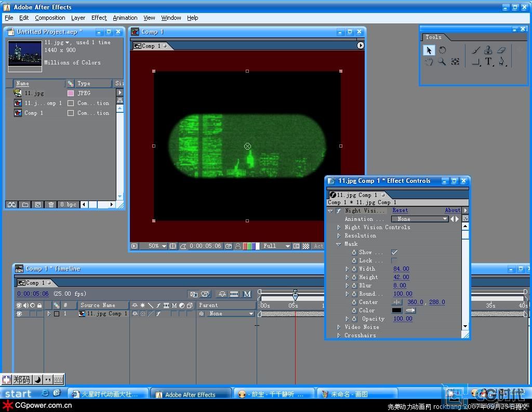Open the Effect menu

coord(99,18)
